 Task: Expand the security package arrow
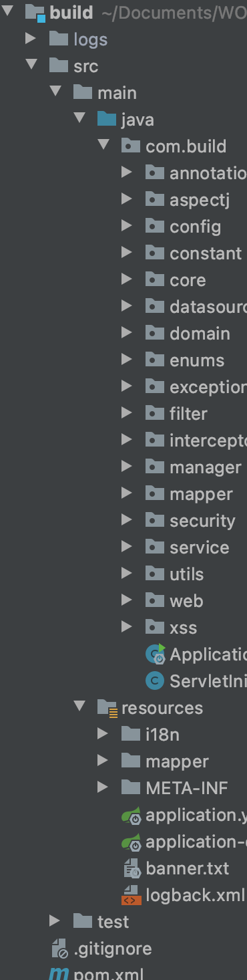(126, 520)
